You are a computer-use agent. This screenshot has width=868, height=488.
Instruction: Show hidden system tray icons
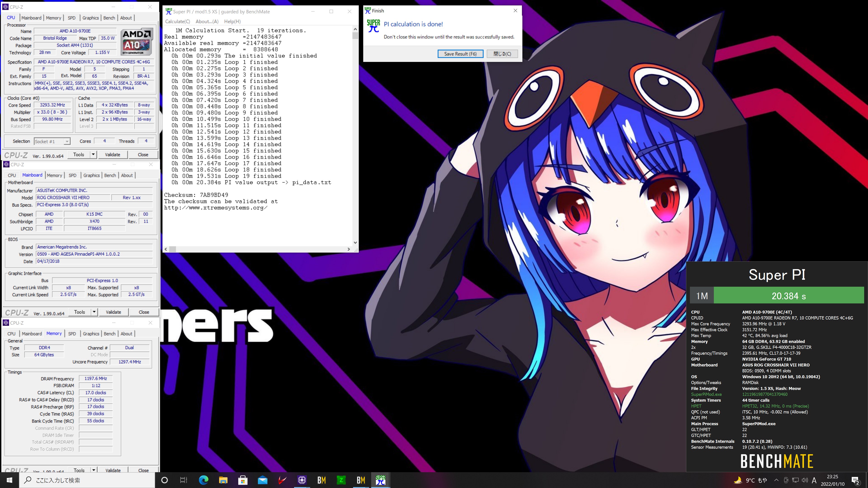776,480
